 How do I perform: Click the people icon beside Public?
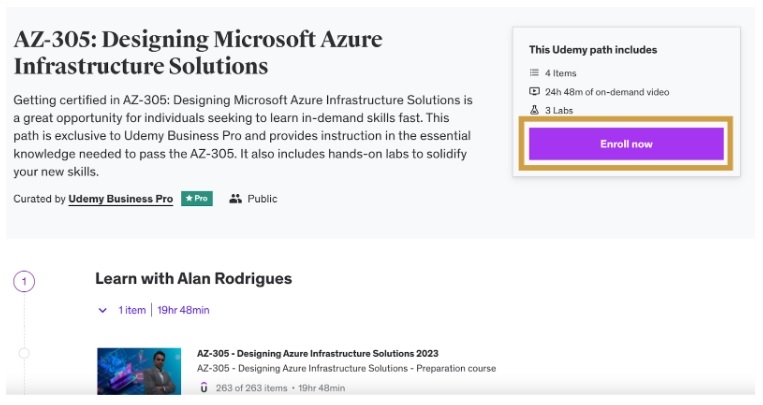tap(235, 199)
